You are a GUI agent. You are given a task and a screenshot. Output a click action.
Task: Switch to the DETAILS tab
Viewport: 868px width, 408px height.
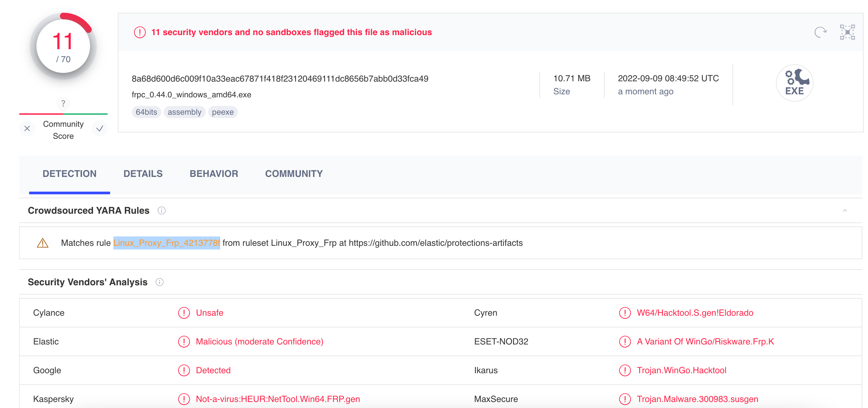click(x=143, y=174)
